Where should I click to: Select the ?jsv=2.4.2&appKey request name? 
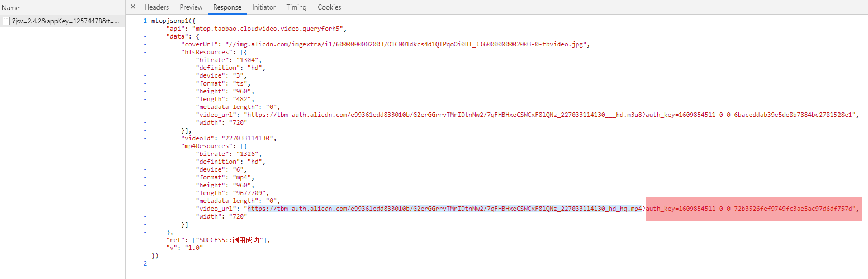click(65, 21)
